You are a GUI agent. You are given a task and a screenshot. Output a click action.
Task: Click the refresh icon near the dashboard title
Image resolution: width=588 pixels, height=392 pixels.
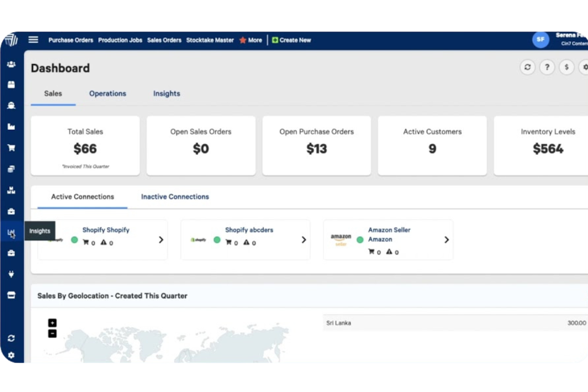(527, 67)
